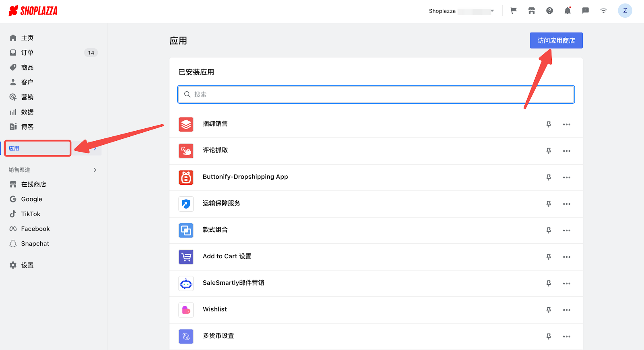Click the 访问应用商店 button
This screenshot has width=644, height=350.
pyautogui.click(x=556, y=41)
